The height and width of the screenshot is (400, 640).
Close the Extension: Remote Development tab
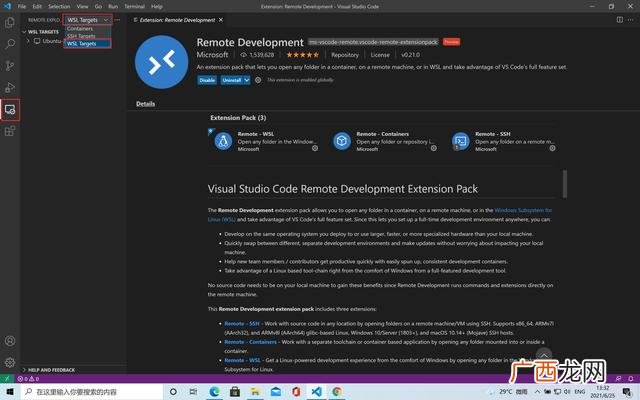221,20
